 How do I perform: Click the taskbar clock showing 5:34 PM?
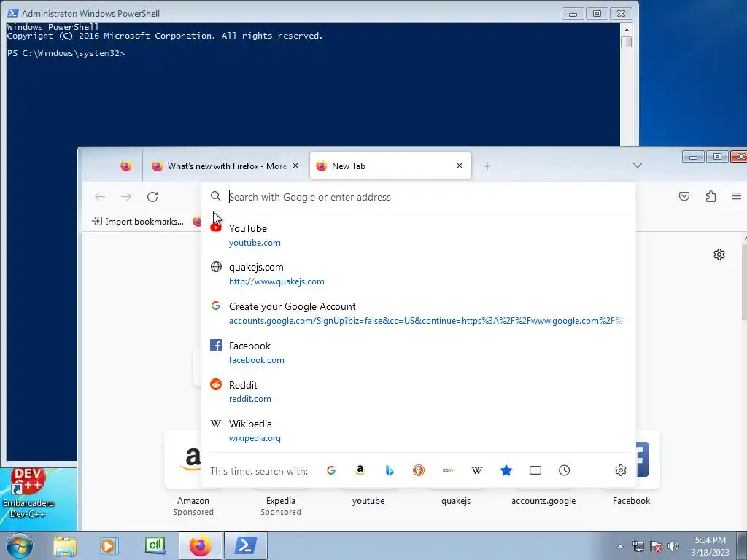coord(710,546)
